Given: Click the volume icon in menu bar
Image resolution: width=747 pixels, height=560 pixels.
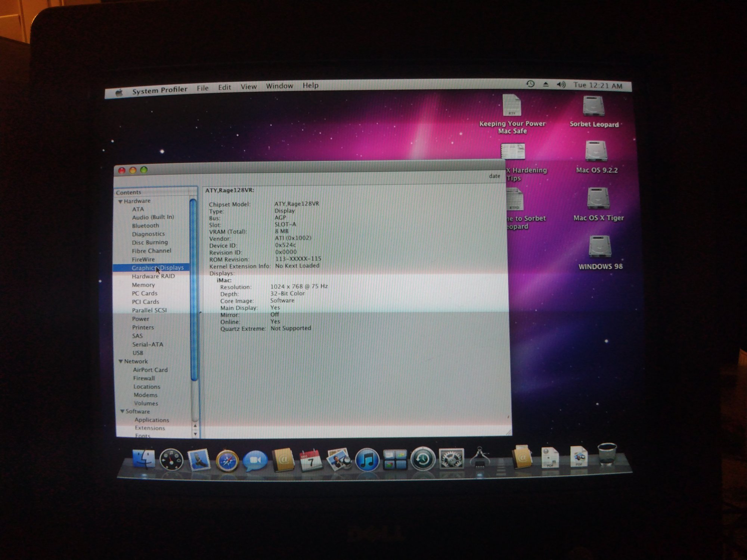Looking at the screenshot, I should [x=561, y=85].
